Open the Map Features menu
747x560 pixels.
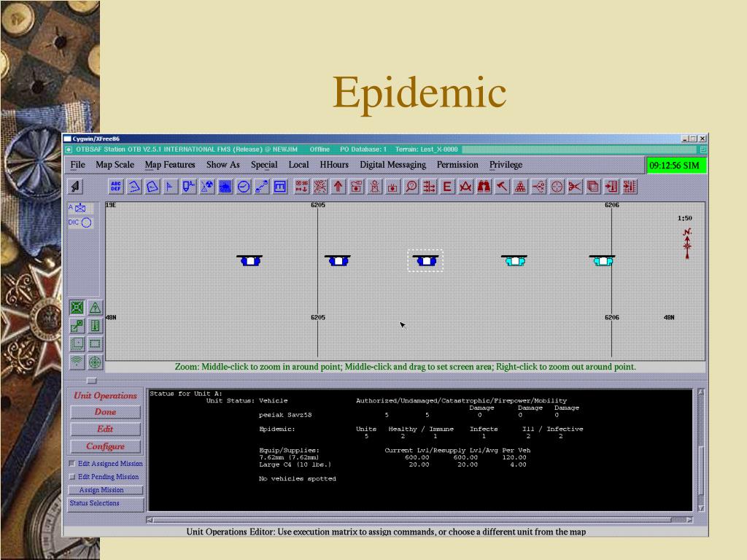point(170,165)
